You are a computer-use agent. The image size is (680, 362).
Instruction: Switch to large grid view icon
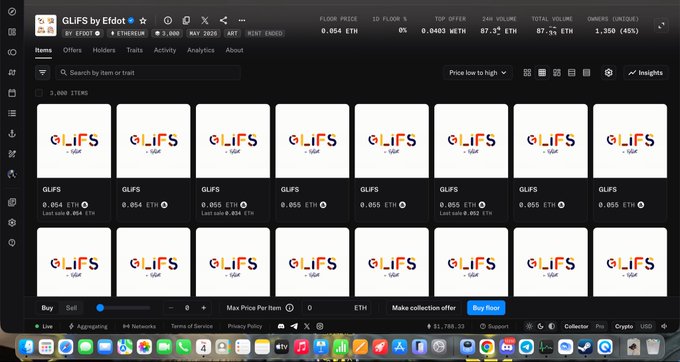527,73
